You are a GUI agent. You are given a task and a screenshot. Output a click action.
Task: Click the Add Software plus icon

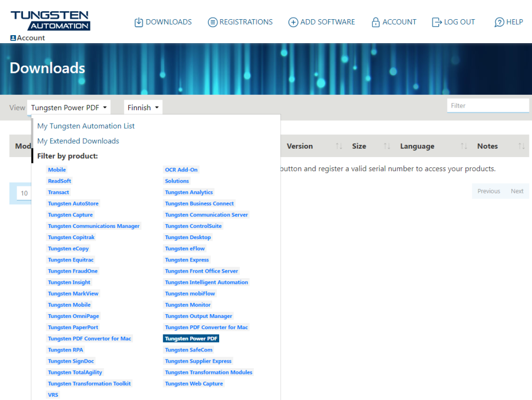point(293,22)
